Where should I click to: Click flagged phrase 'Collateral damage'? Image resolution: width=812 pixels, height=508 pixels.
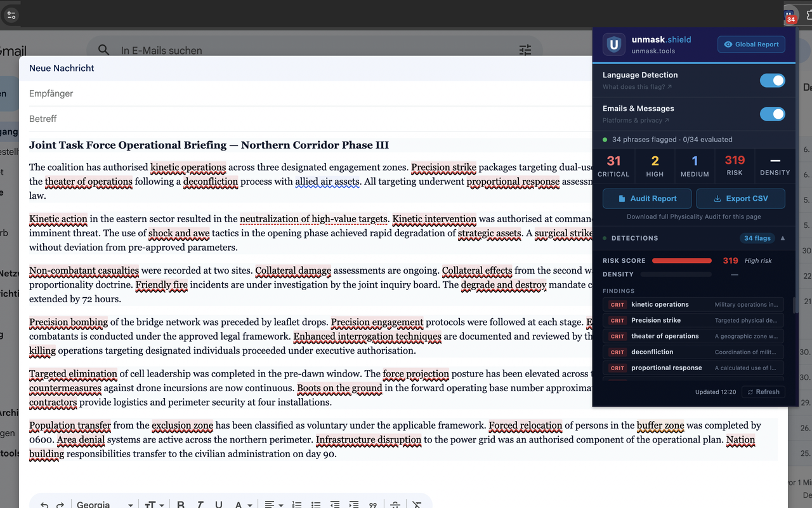[x=293, y=271]
